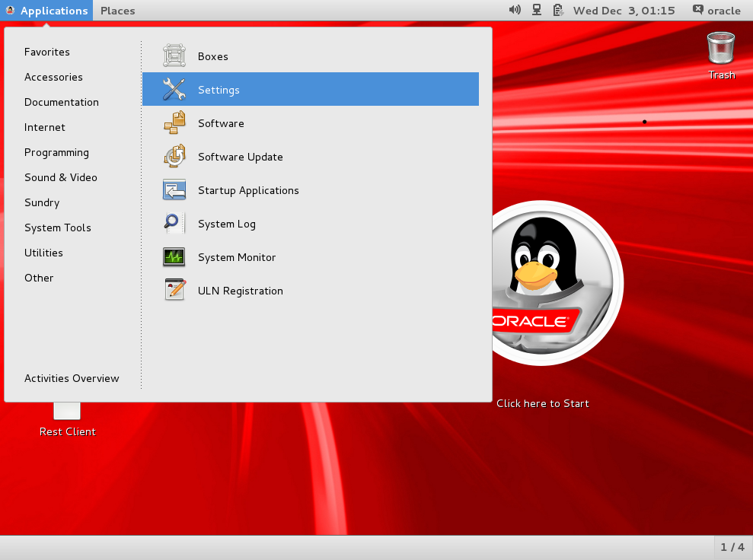Click the volume speaker icon in top bar

[x=515, y=10]
